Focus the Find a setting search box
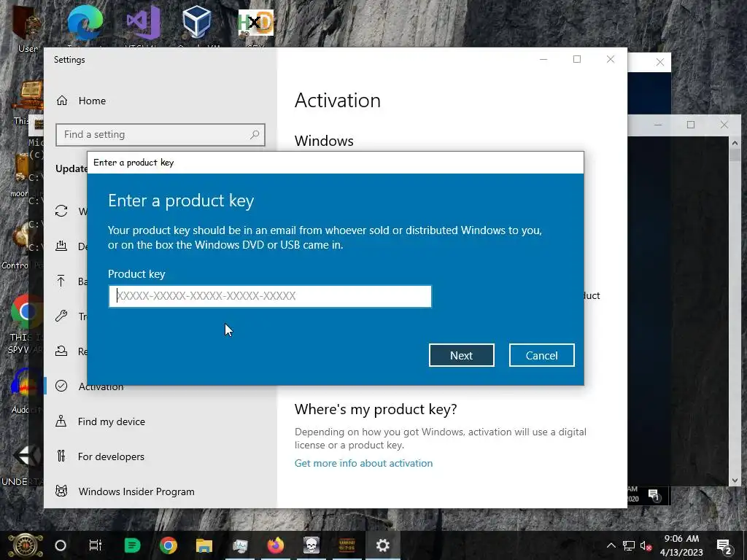This screenshot has width=747, height=560. [x=160, y=135]
